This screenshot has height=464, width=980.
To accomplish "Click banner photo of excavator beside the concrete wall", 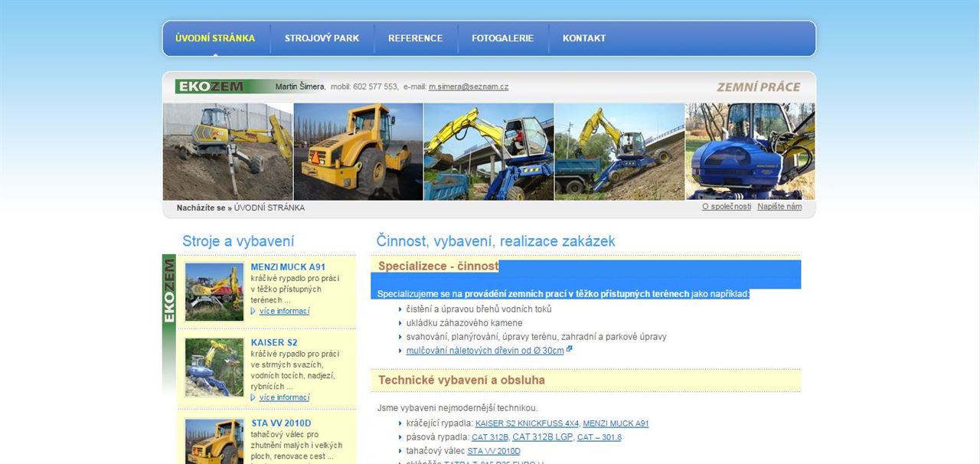I will coord(228,152).
